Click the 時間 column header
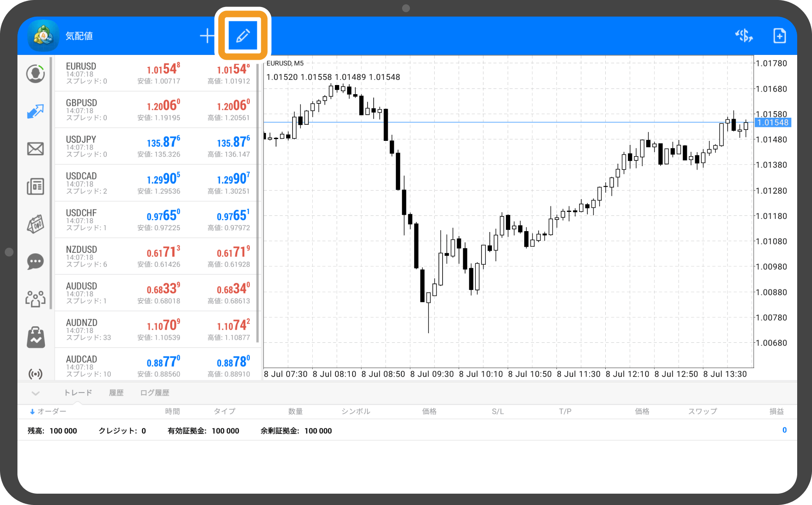812x505 pixels. click(x=172, y=411)
